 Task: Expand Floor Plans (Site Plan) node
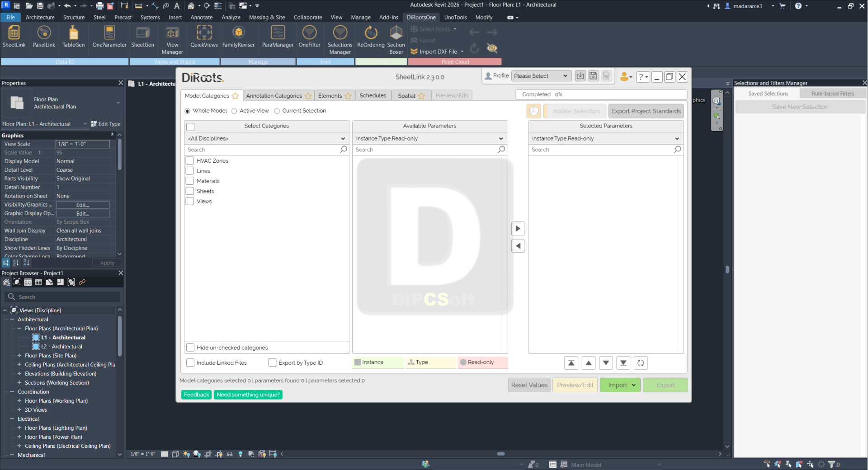pyautogui.click(x=19, y=356)
